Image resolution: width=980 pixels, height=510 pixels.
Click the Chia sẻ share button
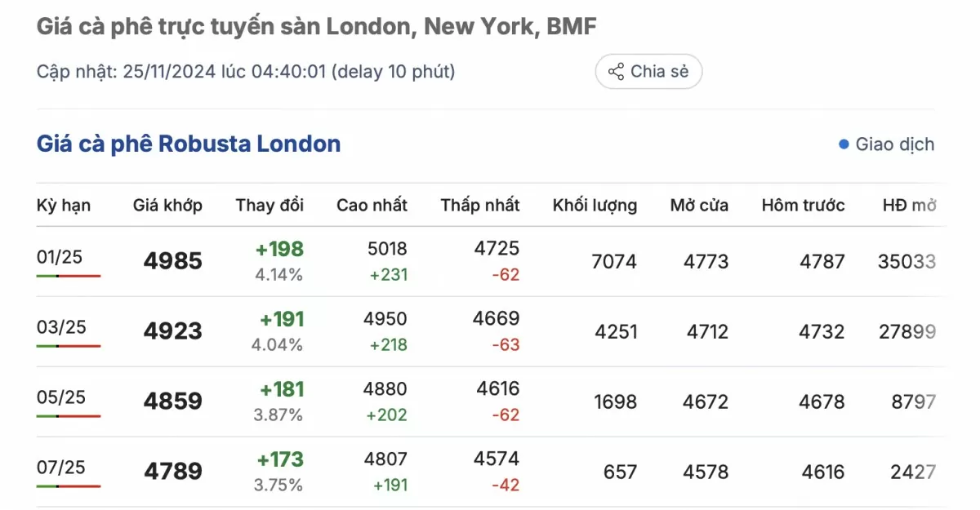coord(648,72)
